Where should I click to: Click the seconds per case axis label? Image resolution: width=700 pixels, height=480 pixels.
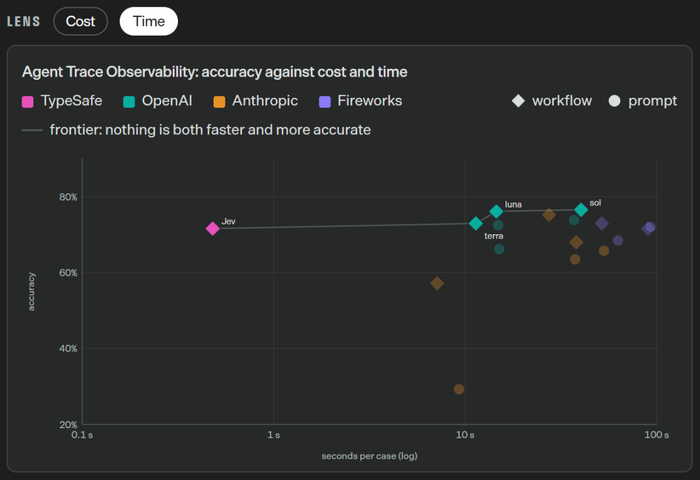(x=369, y=456)
